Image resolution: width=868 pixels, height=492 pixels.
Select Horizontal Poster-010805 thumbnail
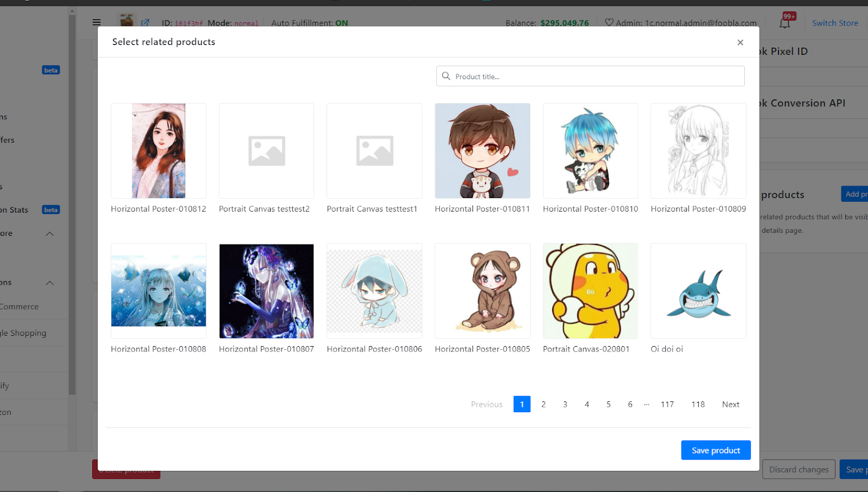482,291
